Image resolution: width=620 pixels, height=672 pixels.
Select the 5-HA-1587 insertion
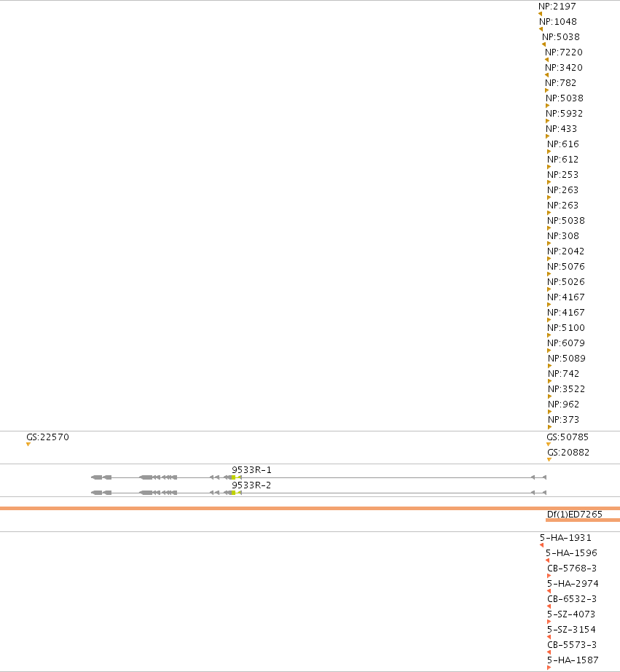click(x=573, y=660)
